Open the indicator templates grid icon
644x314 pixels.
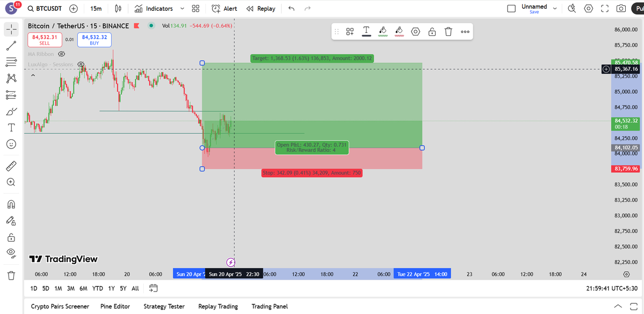[196, 9]
